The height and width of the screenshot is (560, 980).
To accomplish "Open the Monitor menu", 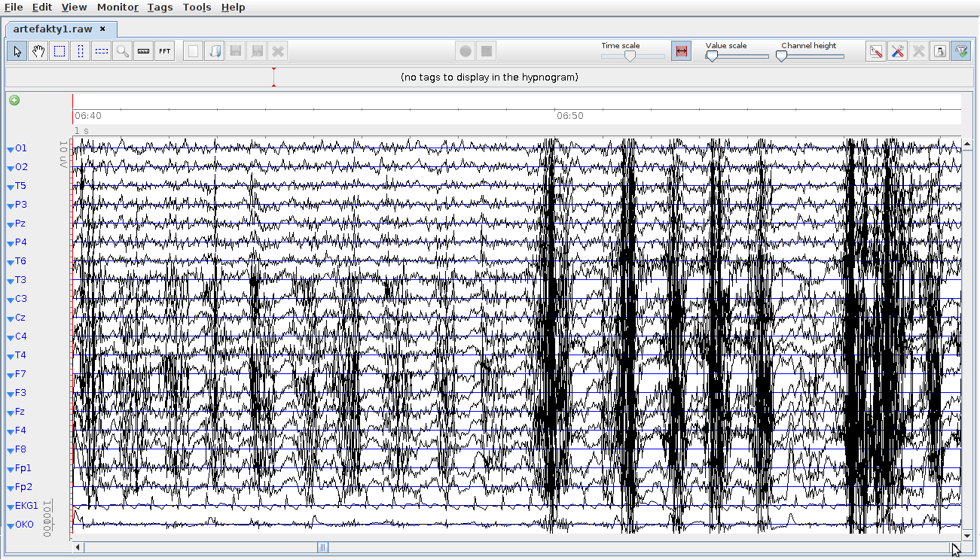I will point(118,7).
